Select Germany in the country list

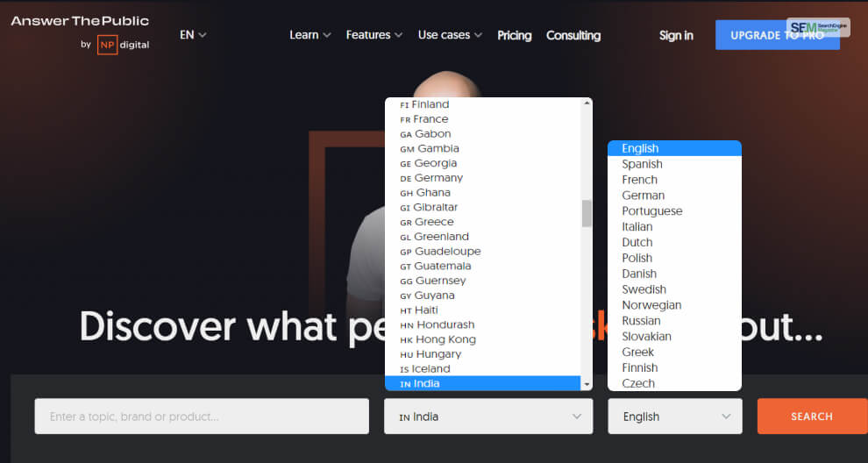(483, 178)
